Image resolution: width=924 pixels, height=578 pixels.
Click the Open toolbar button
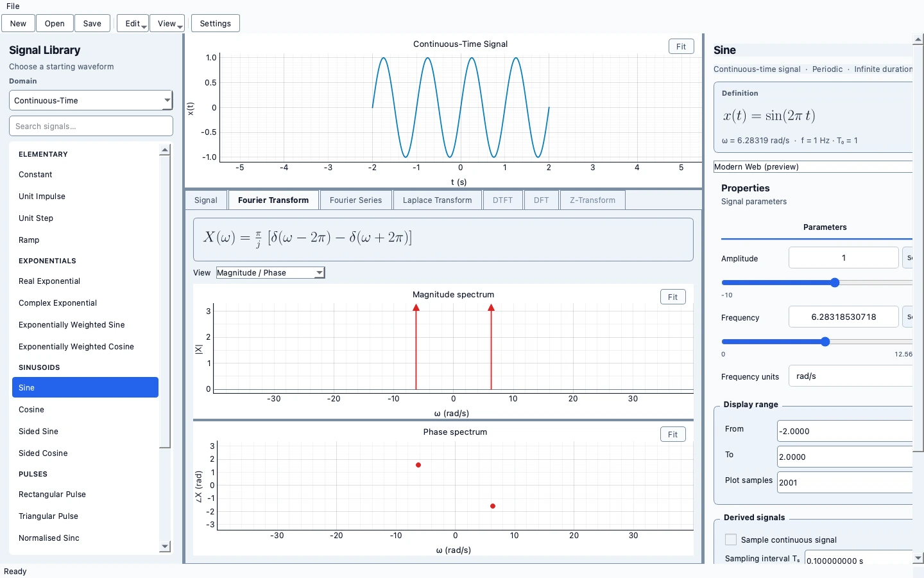pos(55,24)
